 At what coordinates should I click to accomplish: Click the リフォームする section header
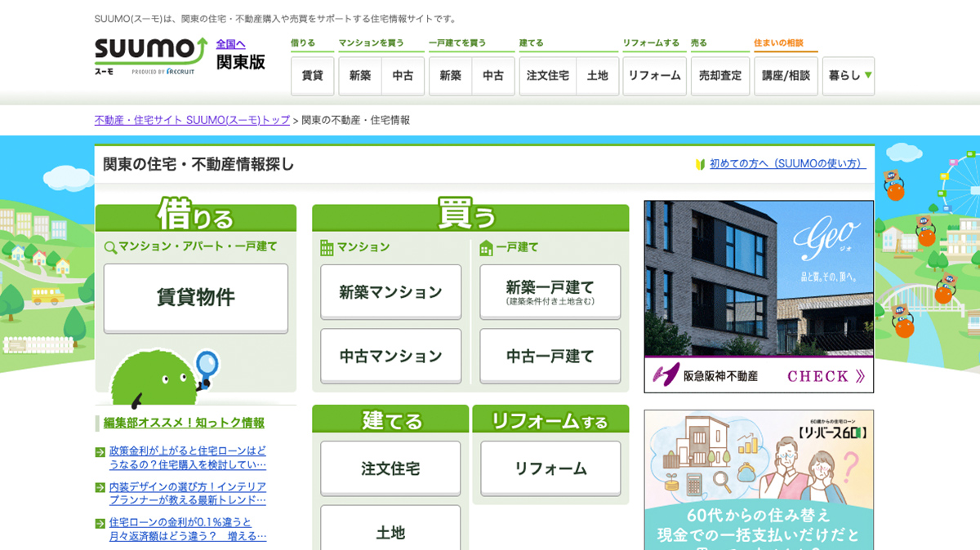point(550,419)
